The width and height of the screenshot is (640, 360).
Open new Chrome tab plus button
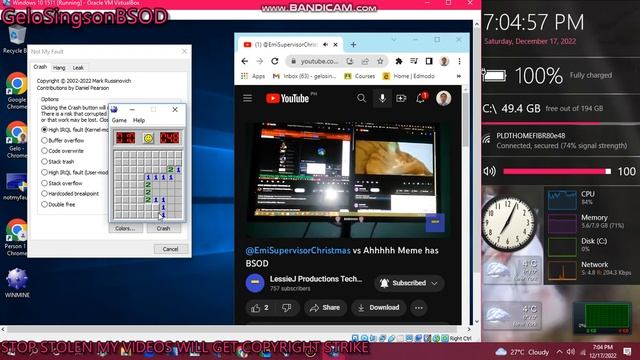pyautogui.click(x=353, y=44)
